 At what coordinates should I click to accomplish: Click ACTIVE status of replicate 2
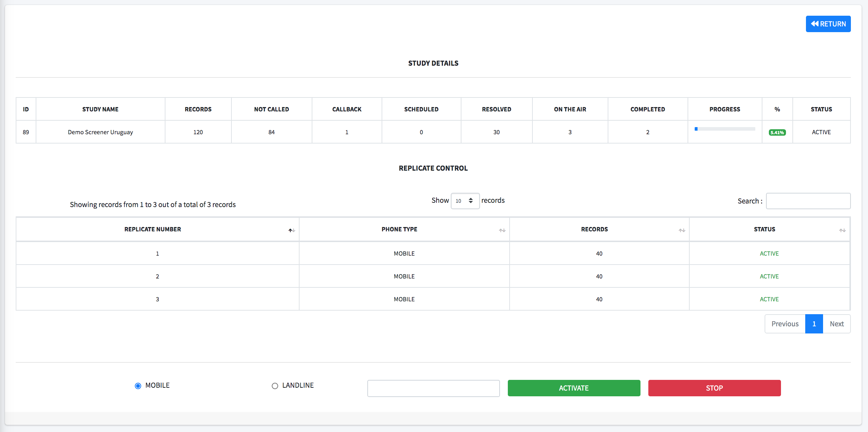pos(769,276)
